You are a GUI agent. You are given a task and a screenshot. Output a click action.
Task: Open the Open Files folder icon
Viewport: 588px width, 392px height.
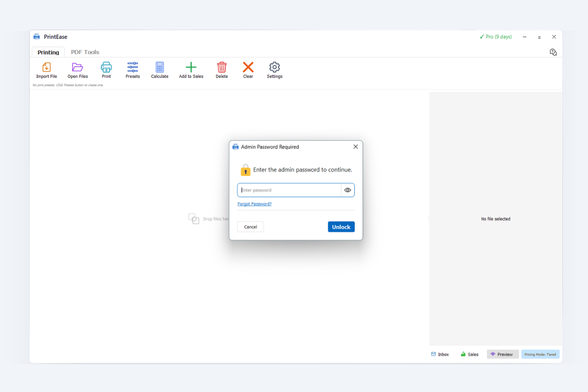pos(77,68)
